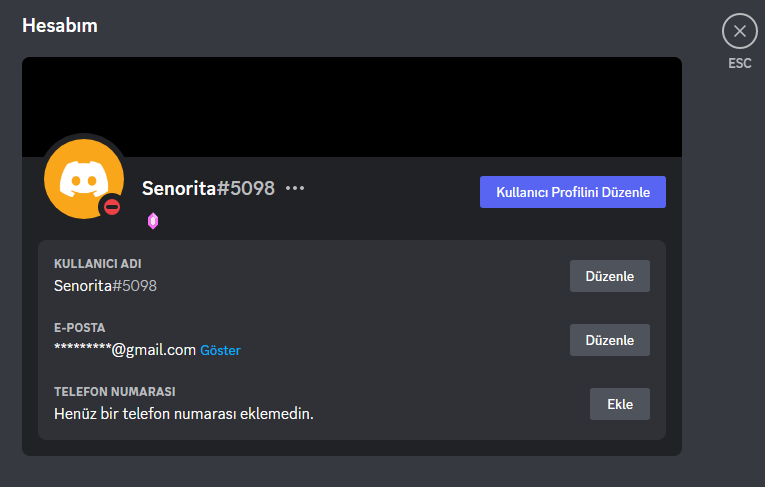The image size is (765, 487).
Task: Reveal the email with the Göster link
Action: 221,351
